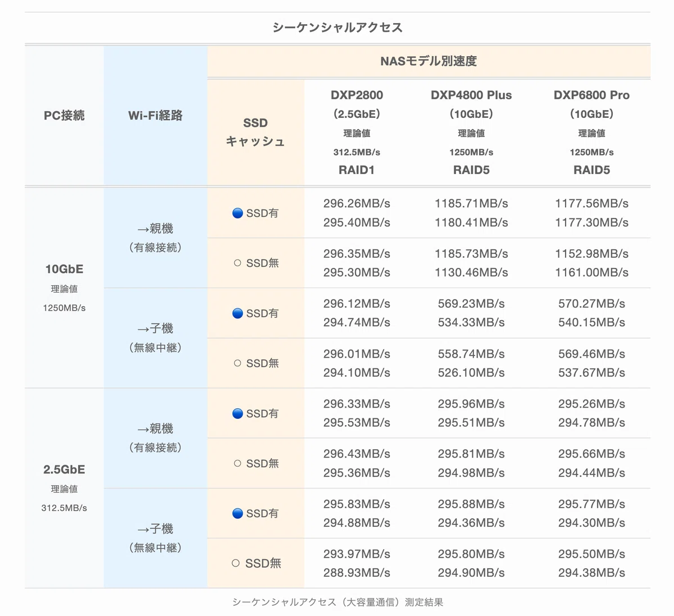This screenshot has height=616, width=674.
Task: Select the NASモデル別速度 header
Action: (x=429, y=61)
